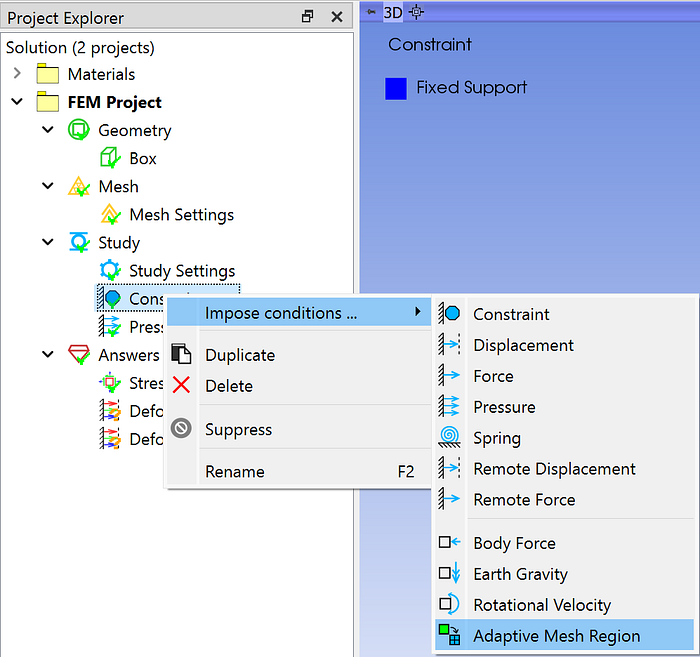Click the Stress result icon
This screenshot has height=657, width=700.
(110, 383)
